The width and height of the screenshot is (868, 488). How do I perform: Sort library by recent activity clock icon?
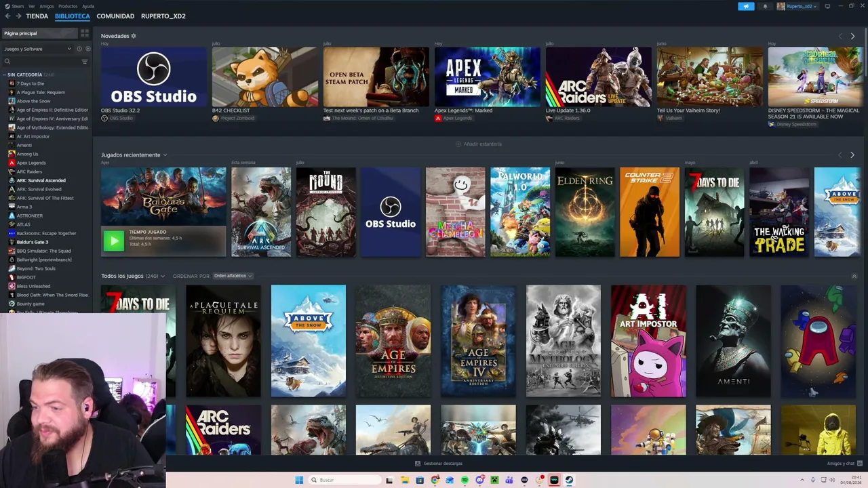pyautogui.click(x=79, y=49)
